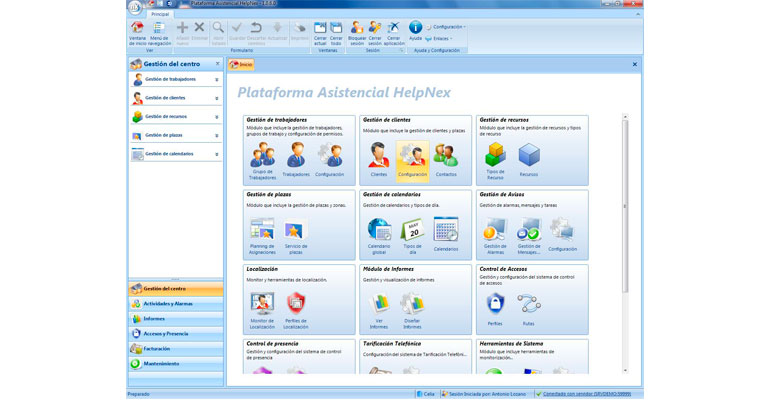Click Bloquear sesión icon

click(357, 33)
